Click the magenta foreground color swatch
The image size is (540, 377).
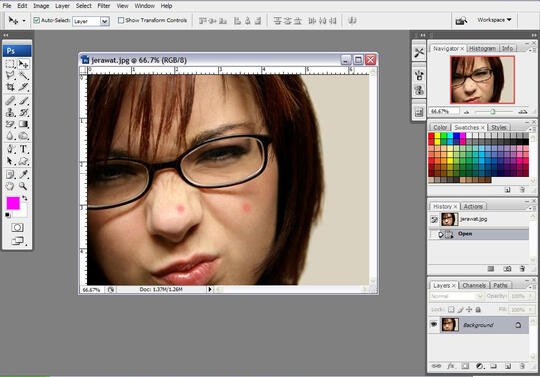[13, 203]
